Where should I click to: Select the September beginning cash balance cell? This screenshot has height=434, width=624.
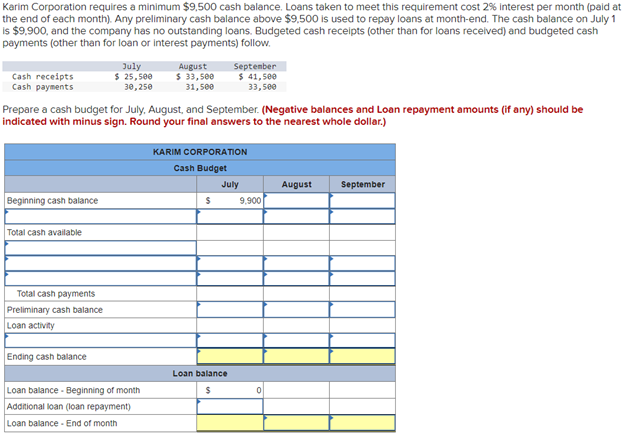pyautogui.click(x=362, y=200)
